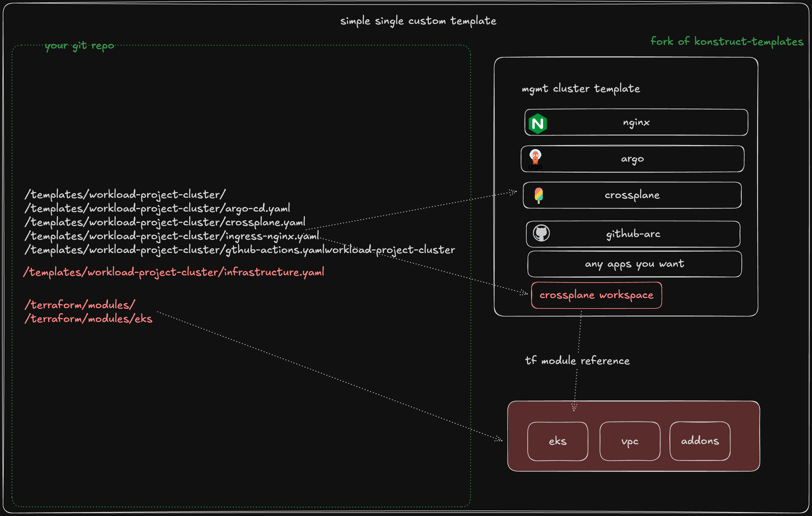Click the addons module box
This screenshot has height=516, width=812.
pyautogui.click(x=700, y=441)
